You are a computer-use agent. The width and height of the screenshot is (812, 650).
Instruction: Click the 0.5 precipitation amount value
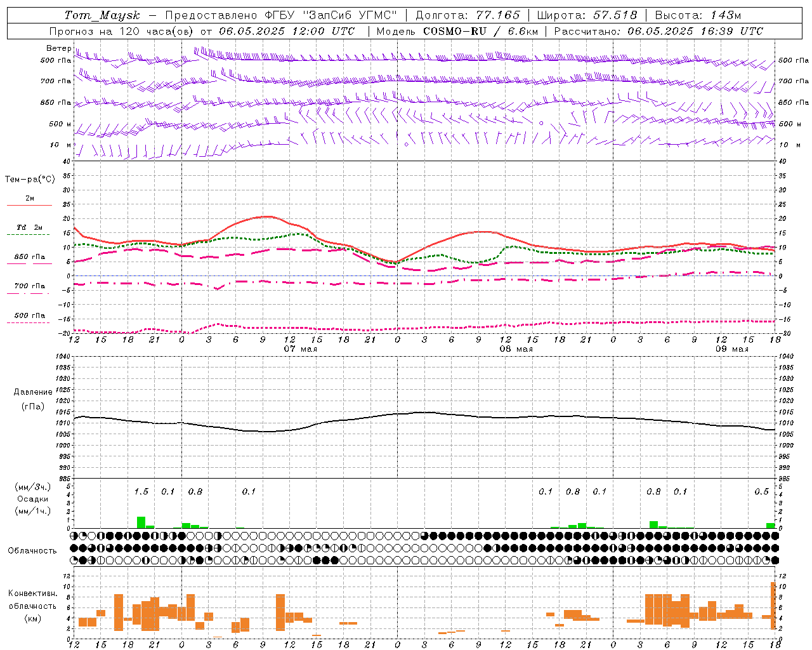(762, 491)
